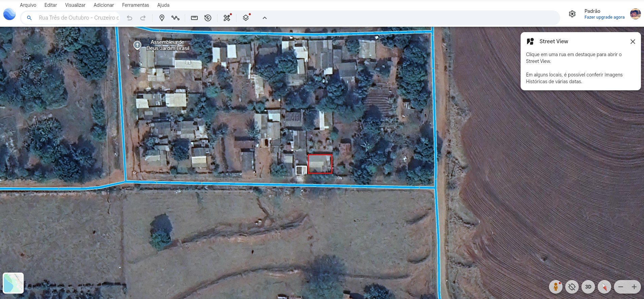Open the Ferramentas menu
Screen dimensions: 644x299
(136, 5)
